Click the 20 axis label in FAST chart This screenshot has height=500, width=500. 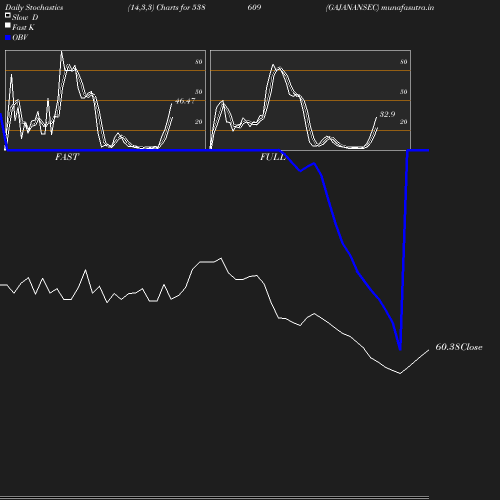coord(199,122)
